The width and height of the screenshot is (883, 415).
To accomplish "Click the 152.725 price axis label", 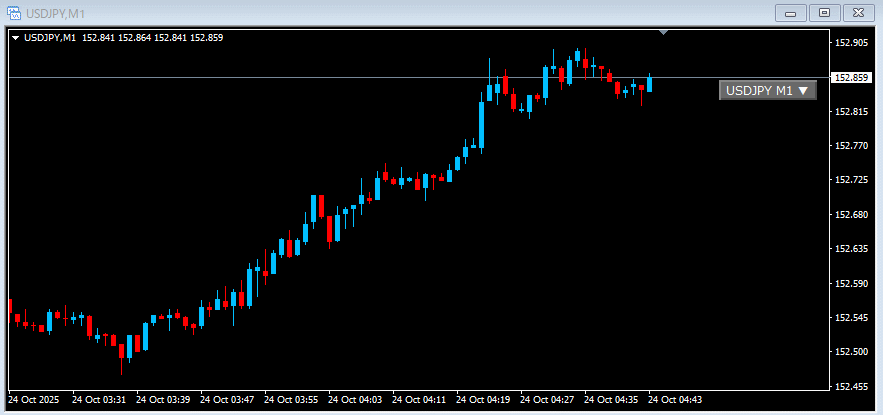I will point(852,180).
